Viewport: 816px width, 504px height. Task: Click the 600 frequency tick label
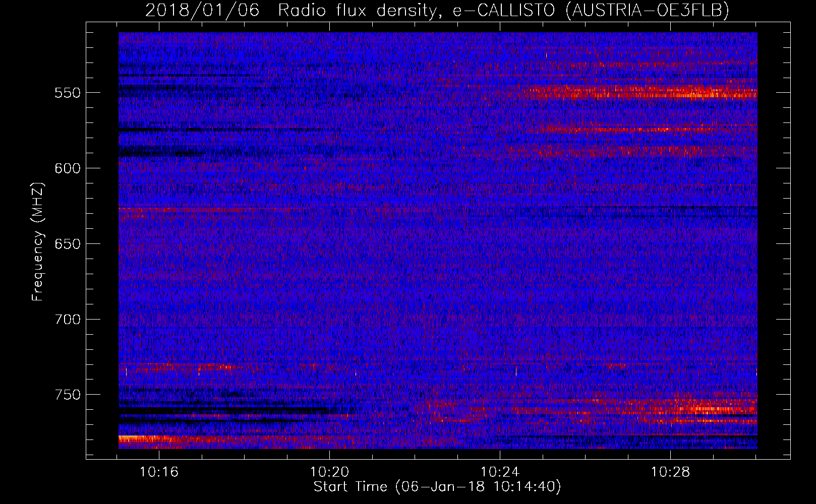click(68, 169)
